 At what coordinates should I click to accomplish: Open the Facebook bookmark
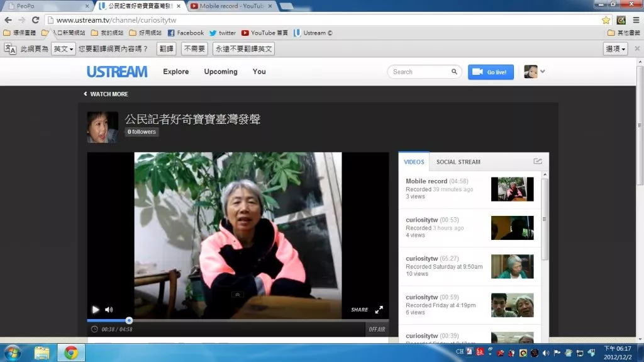pos(186,33)
